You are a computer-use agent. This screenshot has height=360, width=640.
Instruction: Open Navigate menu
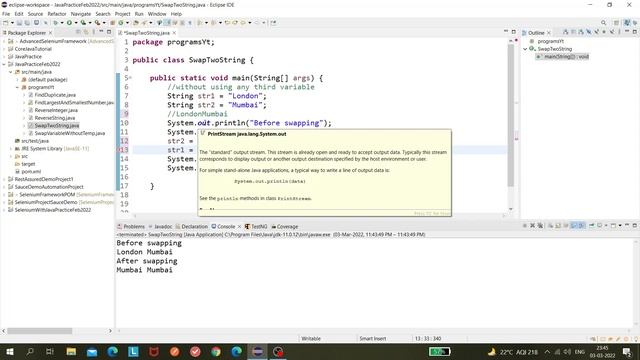(x=81, y=14)
